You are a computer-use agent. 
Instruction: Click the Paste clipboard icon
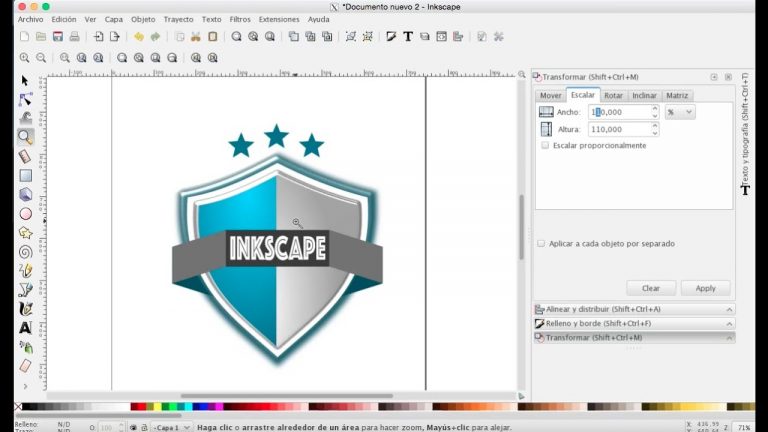point(213,37)
